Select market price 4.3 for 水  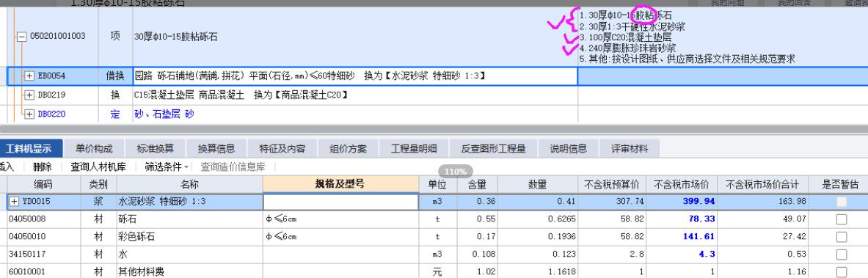click(682, 255)
